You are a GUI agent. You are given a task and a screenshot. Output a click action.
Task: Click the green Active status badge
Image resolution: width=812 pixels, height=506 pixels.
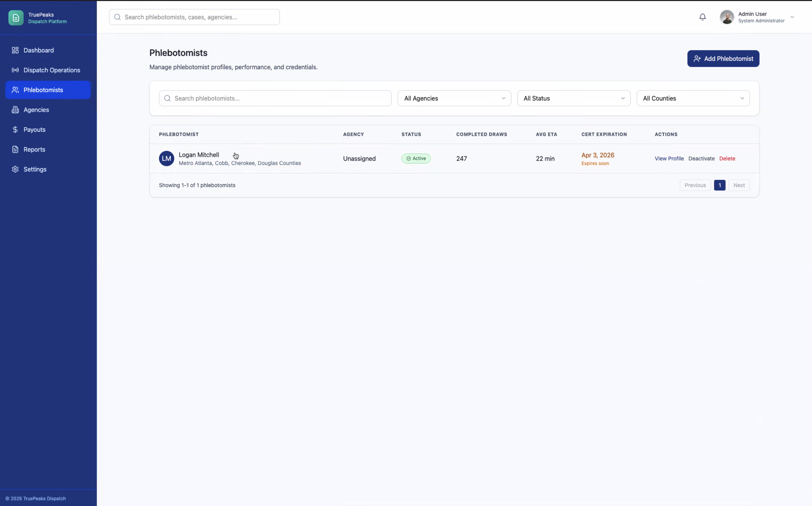[416, 159]
